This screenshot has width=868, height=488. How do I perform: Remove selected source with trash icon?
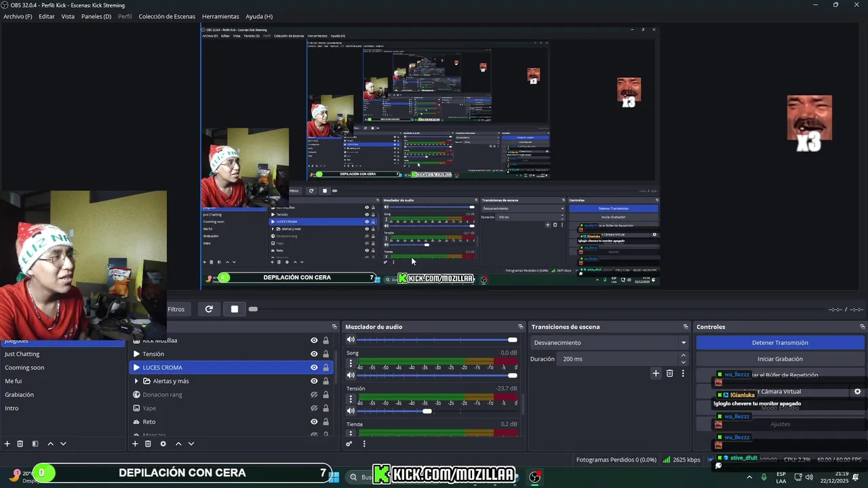[x=148, y=444]
